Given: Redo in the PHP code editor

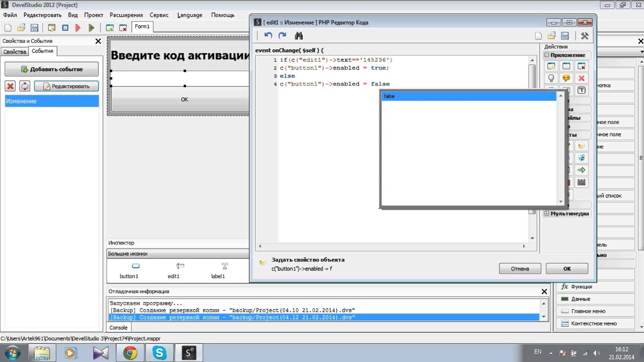Looking at the screenshot, I should tap(282, 36).
